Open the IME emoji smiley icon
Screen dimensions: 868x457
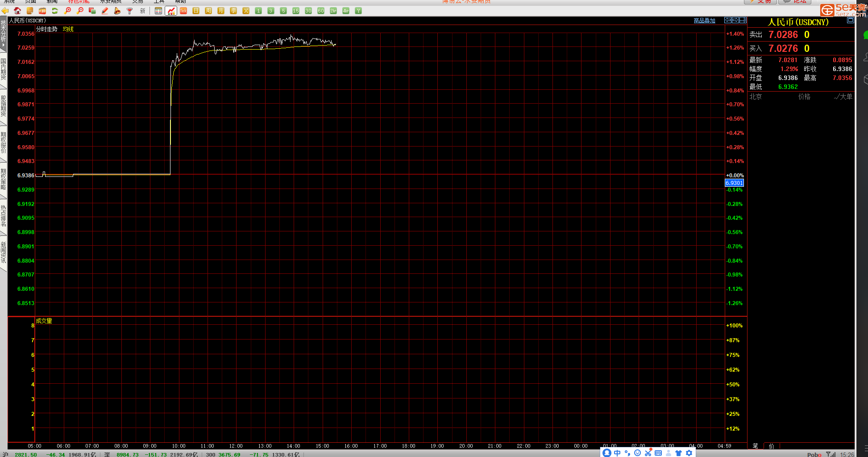(637, 453)
